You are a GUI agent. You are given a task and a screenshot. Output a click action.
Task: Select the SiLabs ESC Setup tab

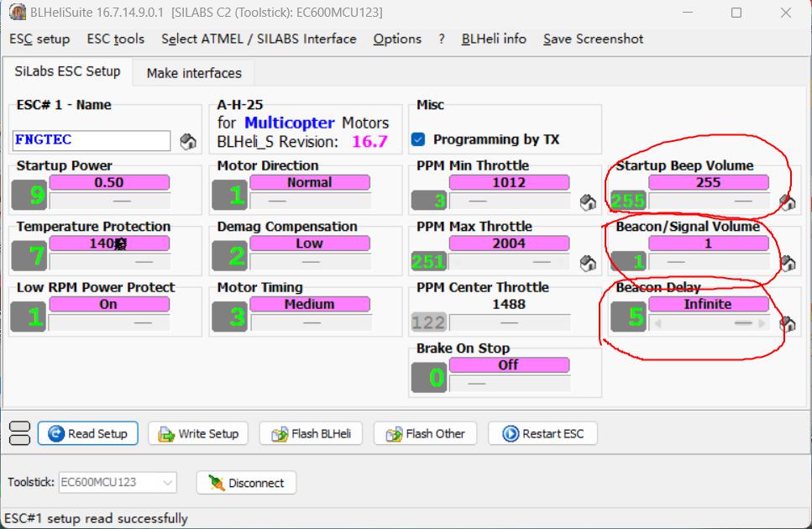click(67, 71)
